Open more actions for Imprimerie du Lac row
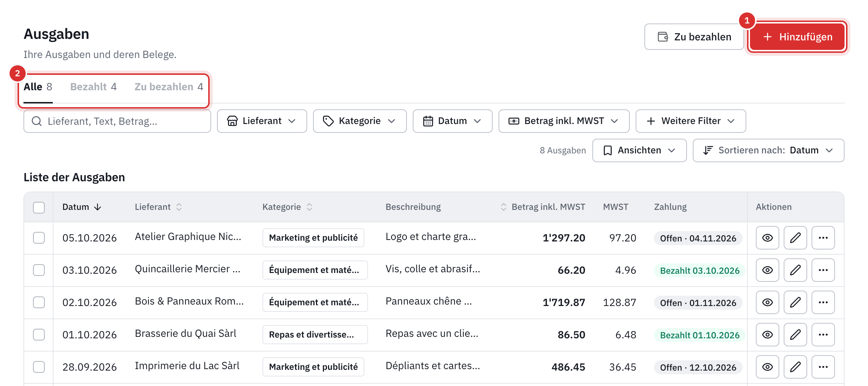 click(x=823, y=367)
